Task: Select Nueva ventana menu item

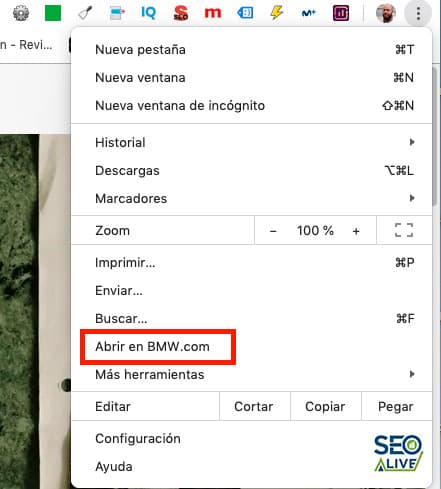Action: point(252,78)
